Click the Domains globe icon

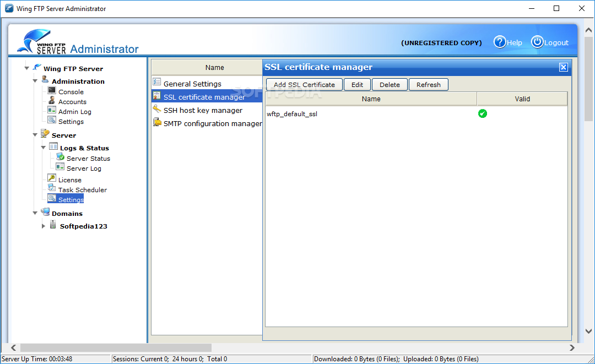46,211
